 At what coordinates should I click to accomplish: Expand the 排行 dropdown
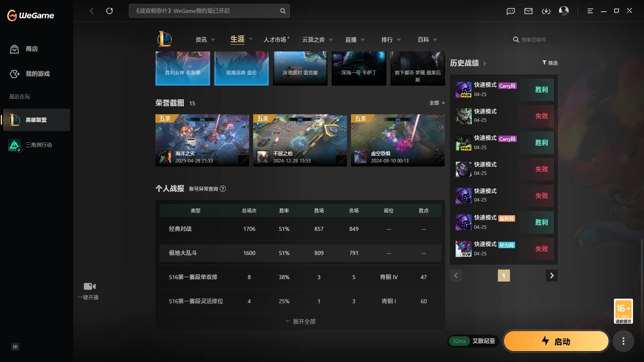[x=399, y=40]
